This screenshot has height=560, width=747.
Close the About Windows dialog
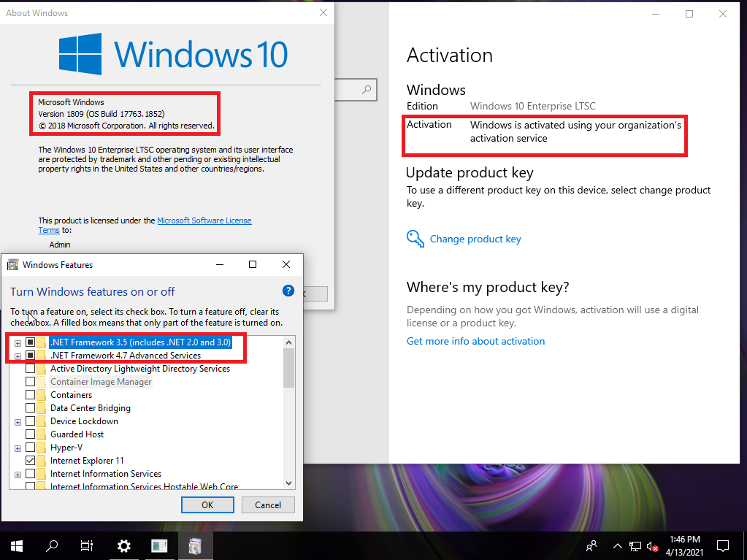point(323,13)
